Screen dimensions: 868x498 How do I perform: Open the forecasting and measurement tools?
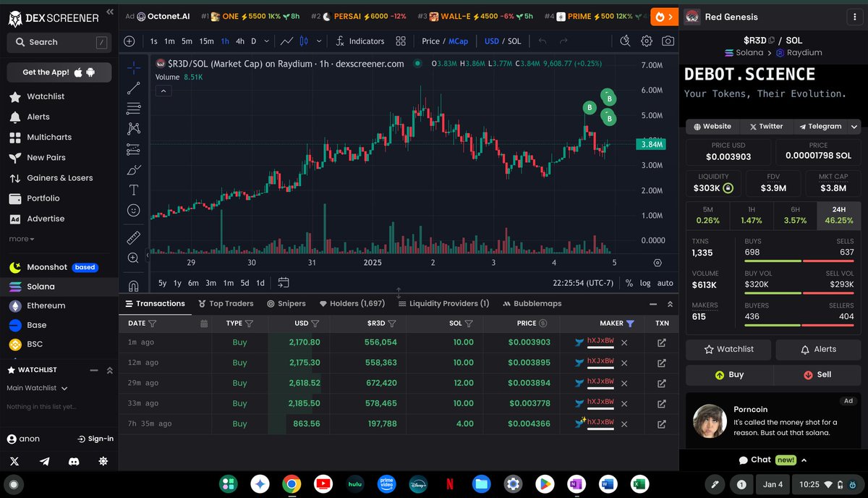(134, 149)
